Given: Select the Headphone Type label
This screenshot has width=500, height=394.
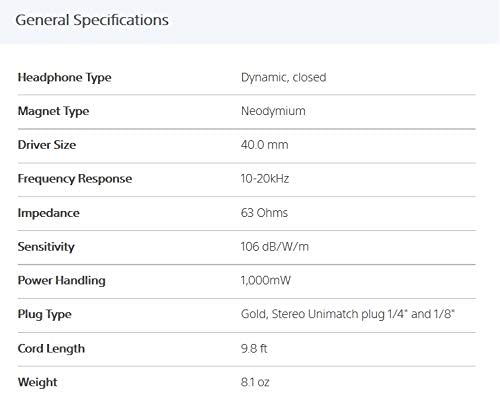Looking at the screenshot, I should [64, 78].
